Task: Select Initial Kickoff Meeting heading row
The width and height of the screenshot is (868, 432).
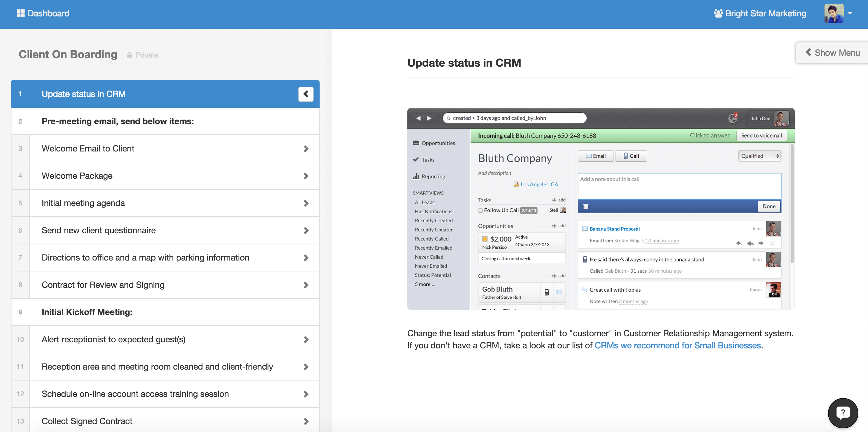Action: (165, 312)
